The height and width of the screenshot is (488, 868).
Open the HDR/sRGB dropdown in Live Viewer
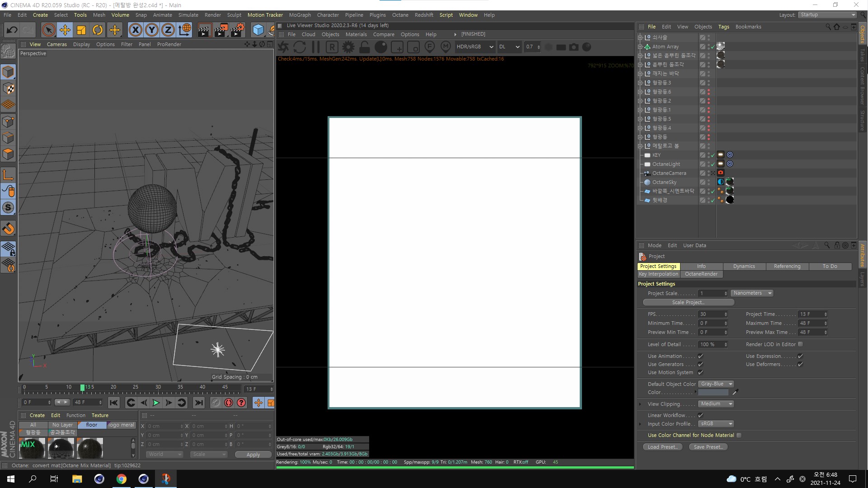coord(474,47)
